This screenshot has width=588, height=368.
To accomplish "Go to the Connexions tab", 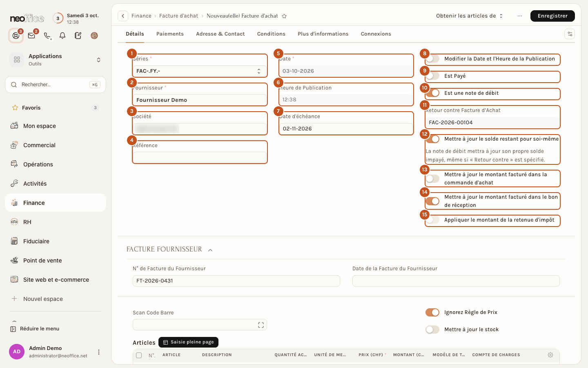I will (x=376, y=34).
